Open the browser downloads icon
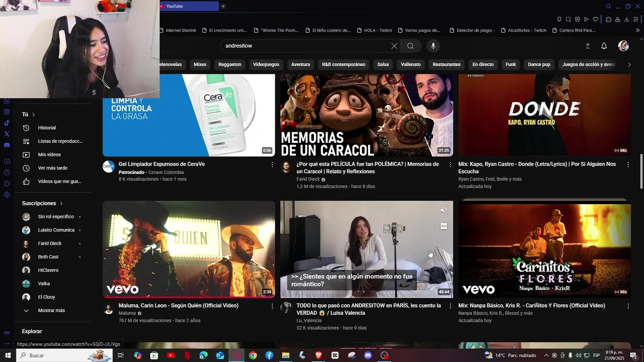This screenshot has height=362, width=644. tap(627, 19)
